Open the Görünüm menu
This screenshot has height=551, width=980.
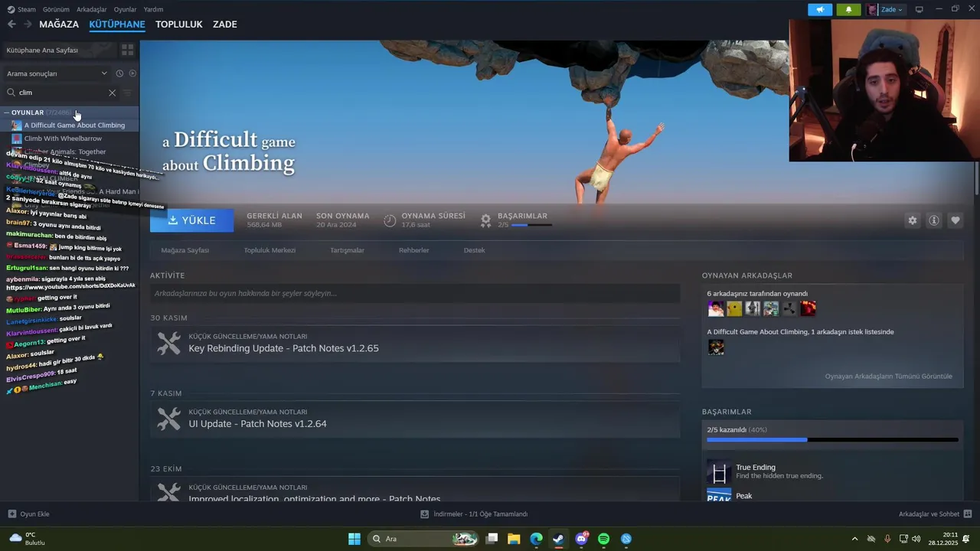[x=56, y=9]
